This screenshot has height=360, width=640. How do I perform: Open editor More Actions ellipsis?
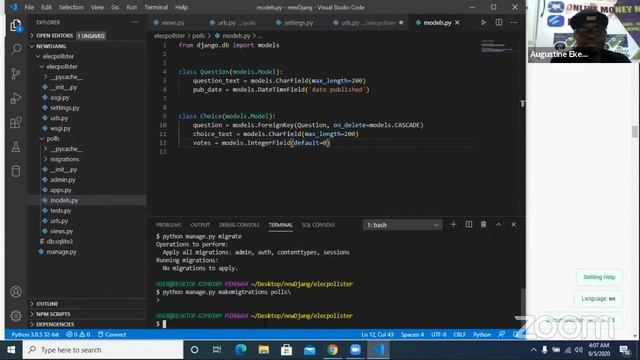(513, 22)
